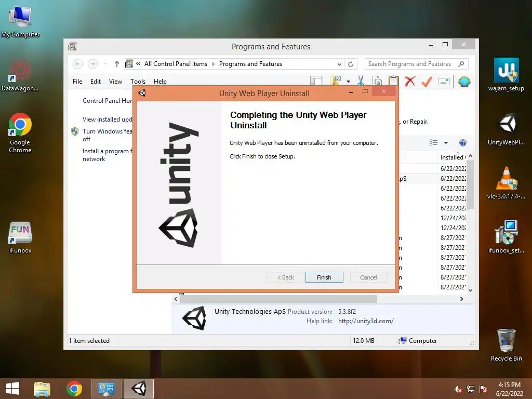Click the envelope card toolbar icon
This screenshot has width=532, height=399.
coord(444,82)
